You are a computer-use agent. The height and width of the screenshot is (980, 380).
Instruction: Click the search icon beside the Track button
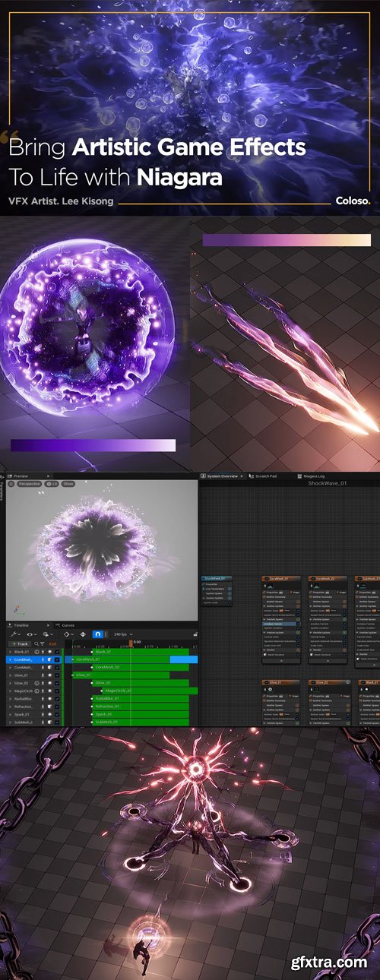click(x=36, y=643)
